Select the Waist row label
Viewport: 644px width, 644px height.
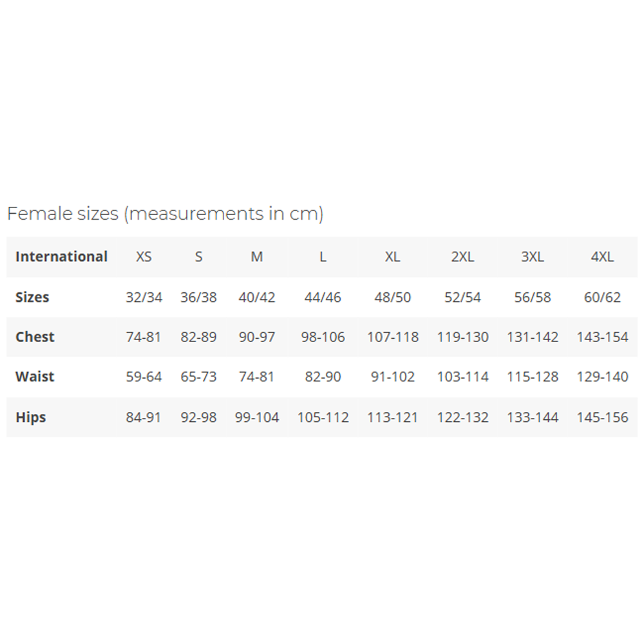(35, 377)
